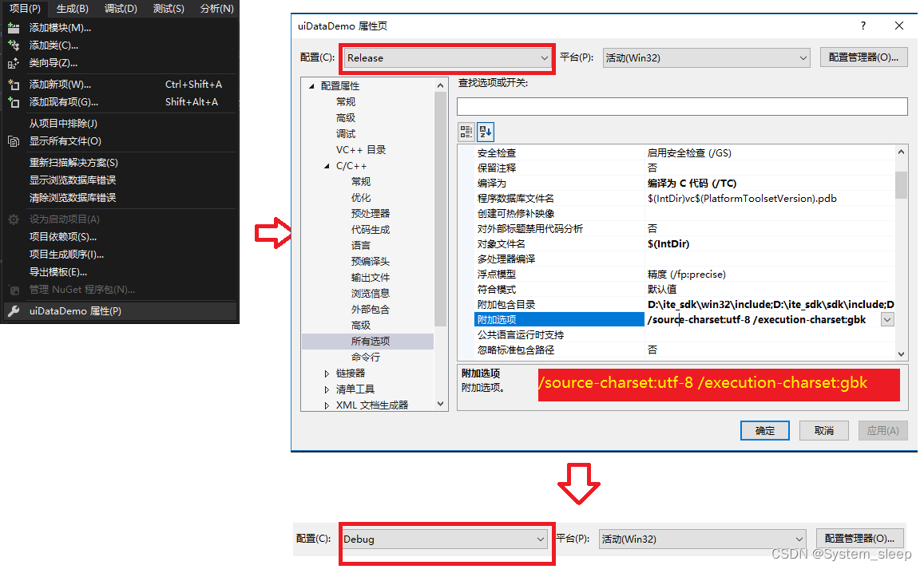Click the 取消 button
The height and width of the screenshot is (569, 924).
tap(824, 431)
